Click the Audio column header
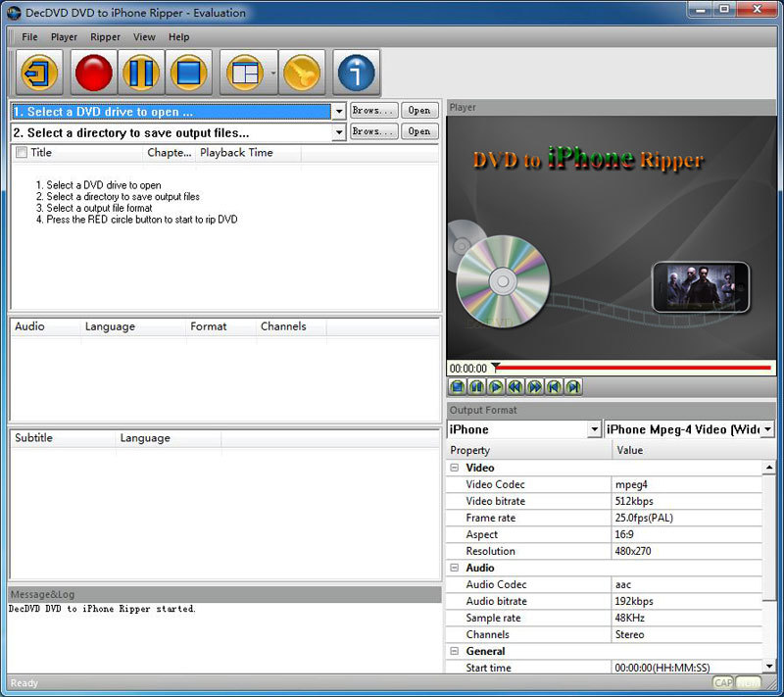The width and height of the screenshot is (784, 697). (45, 326)
